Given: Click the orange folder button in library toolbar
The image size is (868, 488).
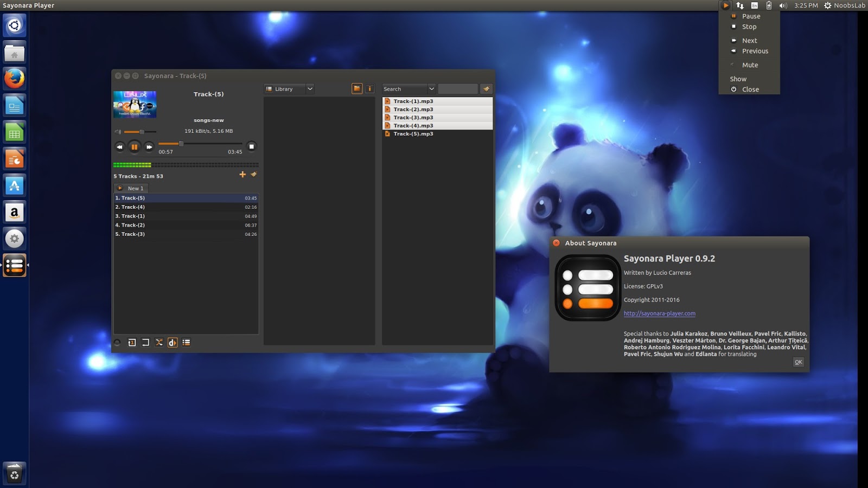Looking at the screenshot, I should 357,89.
